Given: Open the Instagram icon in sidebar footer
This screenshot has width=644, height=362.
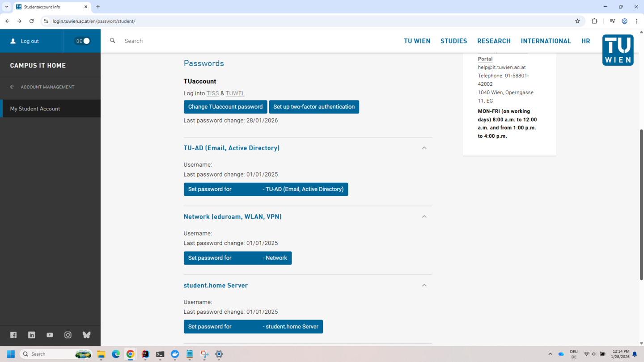Looking at the screenshot, I should [68, 335].
